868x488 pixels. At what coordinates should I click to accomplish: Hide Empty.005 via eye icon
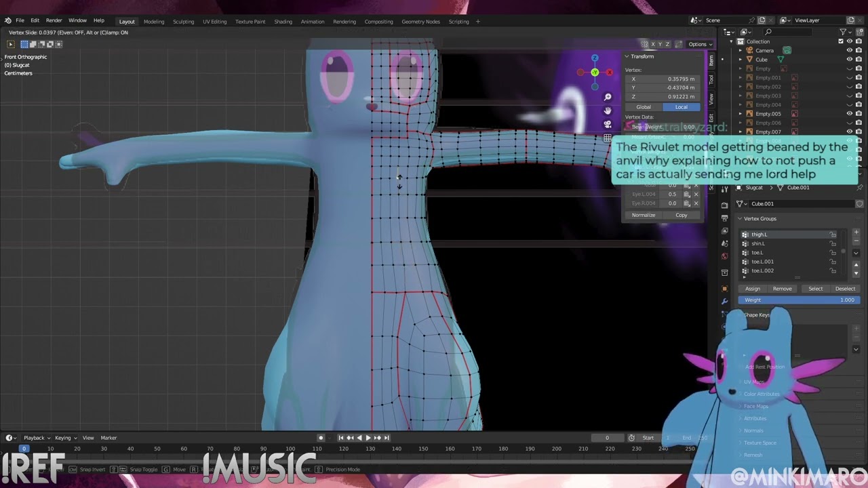pos(849,114)
